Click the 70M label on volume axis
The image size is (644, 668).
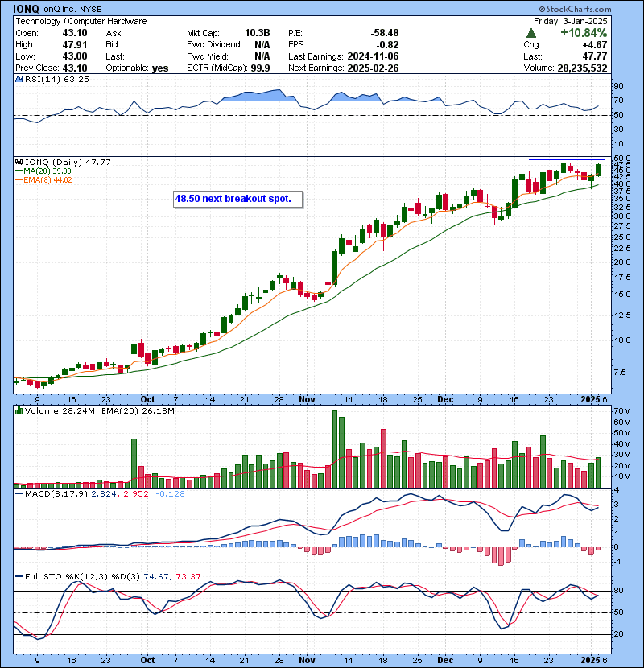coord(622,411)
